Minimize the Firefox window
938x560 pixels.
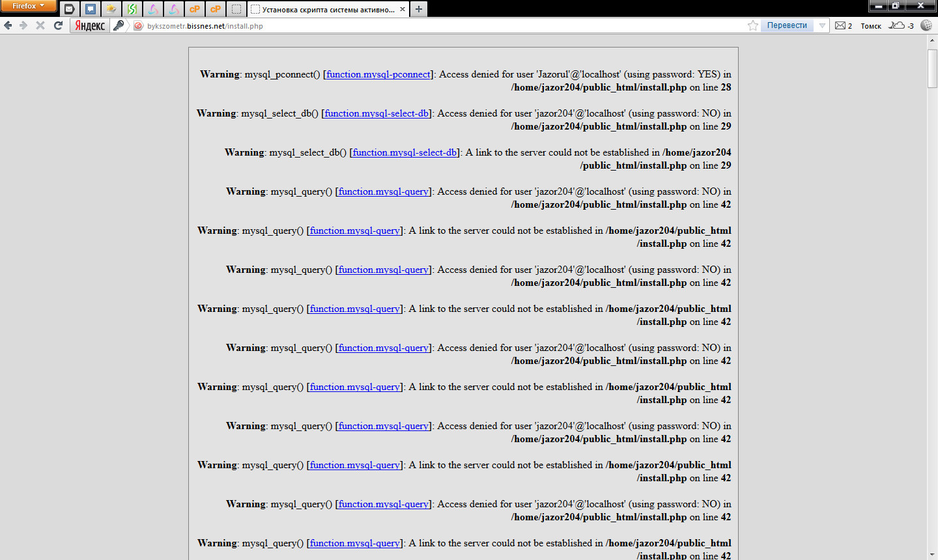pos(878,5)
